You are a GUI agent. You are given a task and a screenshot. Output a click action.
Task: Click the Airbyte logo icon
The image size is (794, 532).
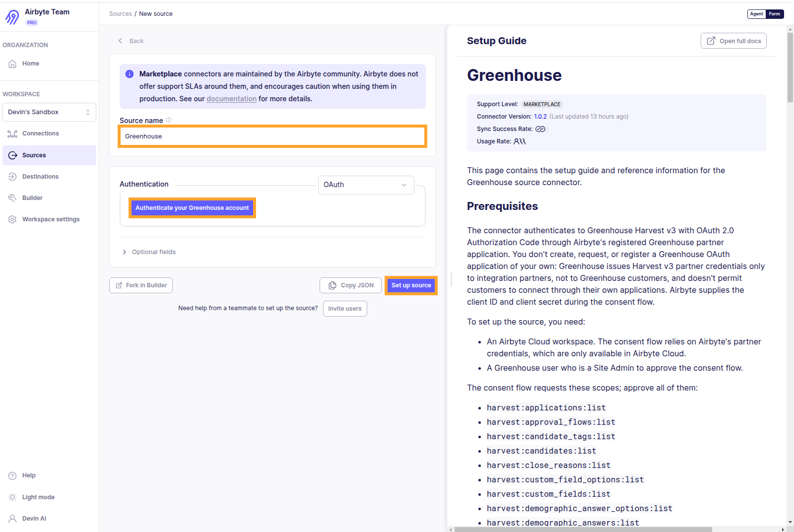click(12, 17)
